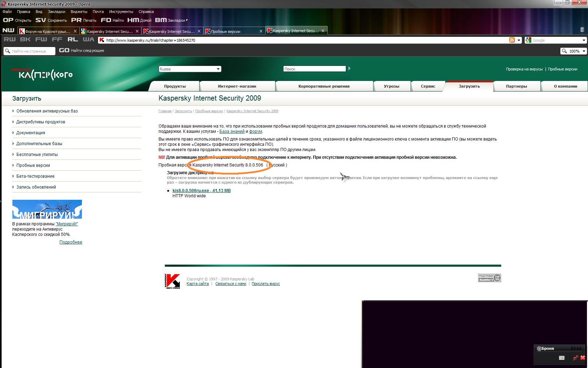Click the Проверка на вирусы link
This screenshot has height=368, width=588.
(524, 69)
